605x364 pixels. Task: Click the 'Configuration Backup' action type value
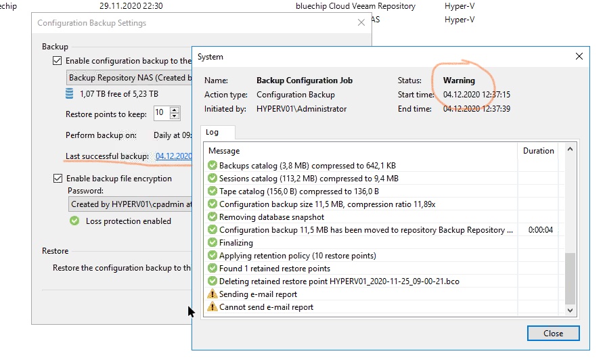[296, 95]
